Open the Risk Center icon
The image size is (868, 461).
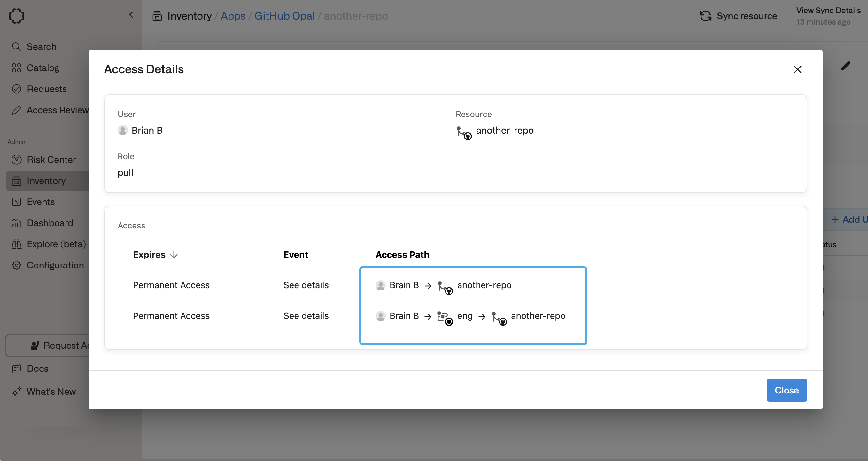(17, 160)
